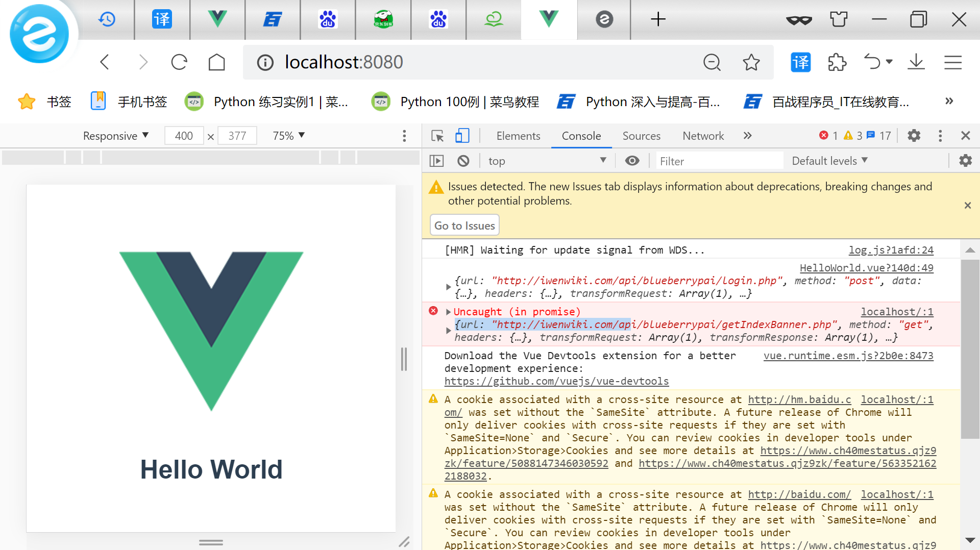
Task: Open the Responsive device dropdown
Action: click(115, 136)
